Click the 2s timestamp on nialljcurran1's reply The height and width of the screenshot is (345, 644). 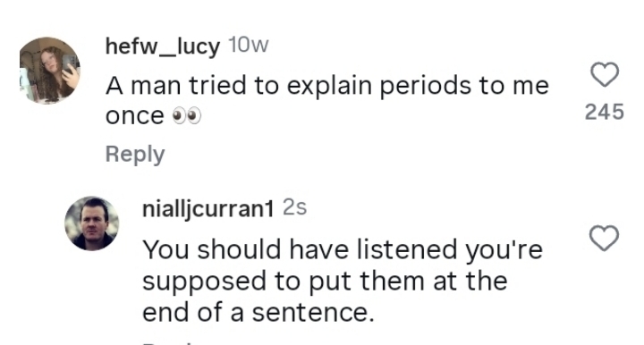pos(294,208)
